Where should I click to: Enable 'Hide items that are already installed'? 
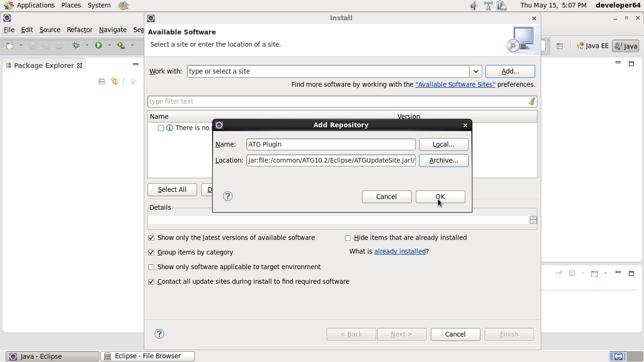point(348,238)
